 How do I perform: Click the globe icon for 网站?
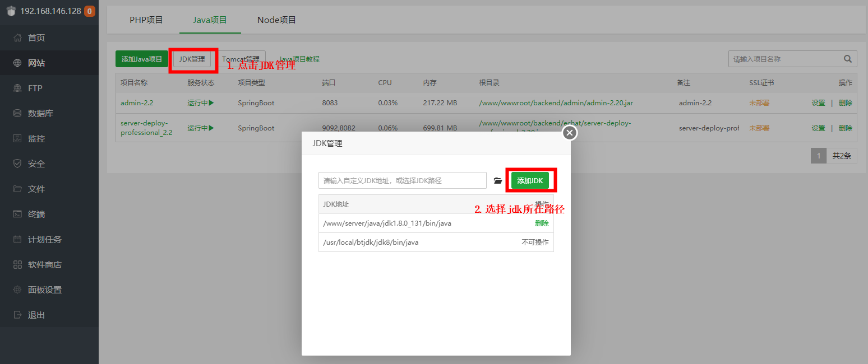tap(17, 63)
